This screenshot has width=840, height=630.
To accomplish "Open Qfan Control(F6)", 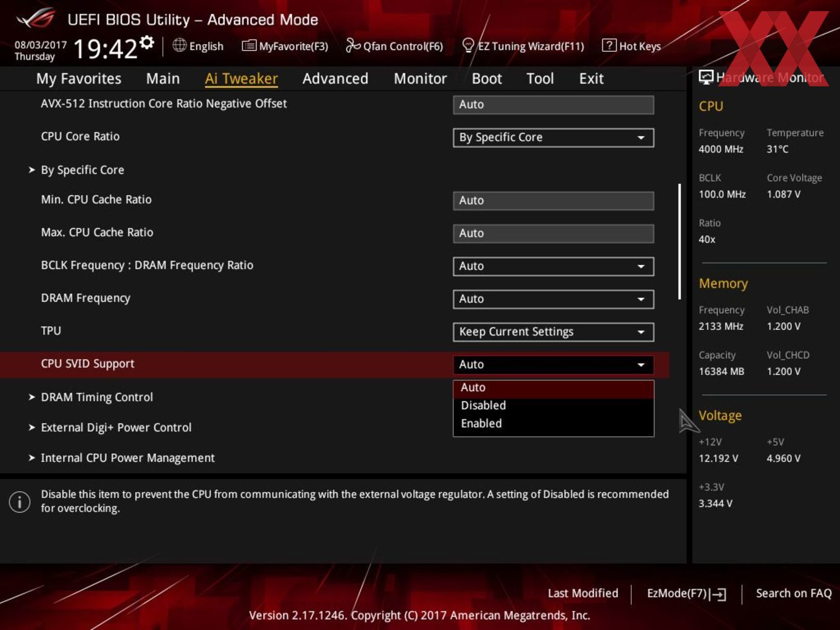I will pyautogui.click(x=394, y=46).
